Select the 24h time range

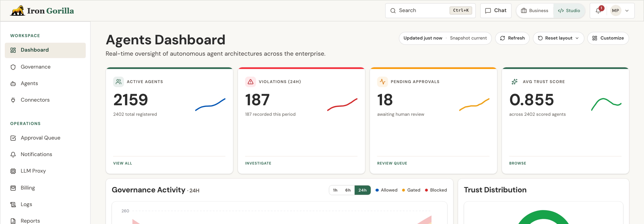coord(362,190)
